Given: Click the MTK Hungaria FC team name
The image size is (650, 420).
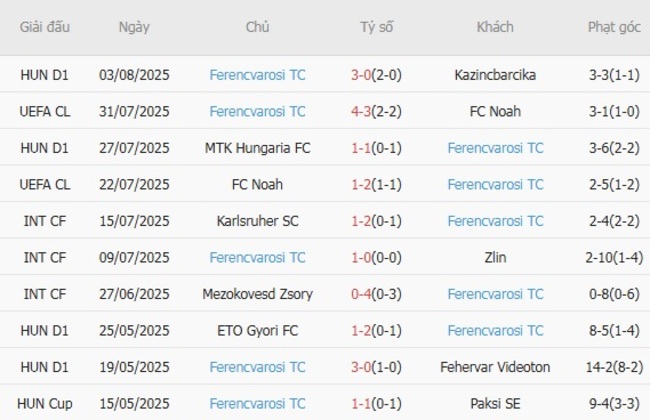Looking at the screenshot, I should click(258, 148).
